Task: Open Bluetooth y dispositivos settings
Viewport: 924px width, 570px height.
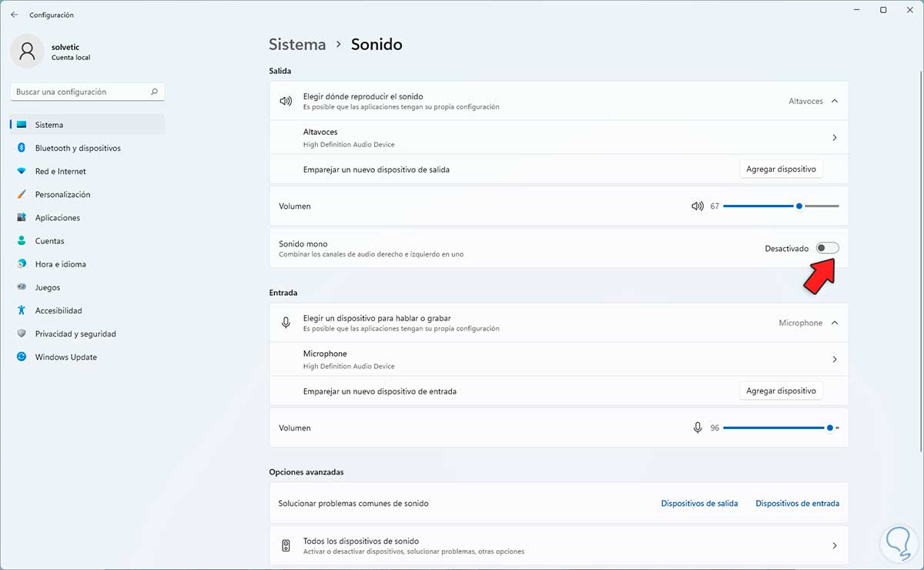Action: [x=77, y=148]
